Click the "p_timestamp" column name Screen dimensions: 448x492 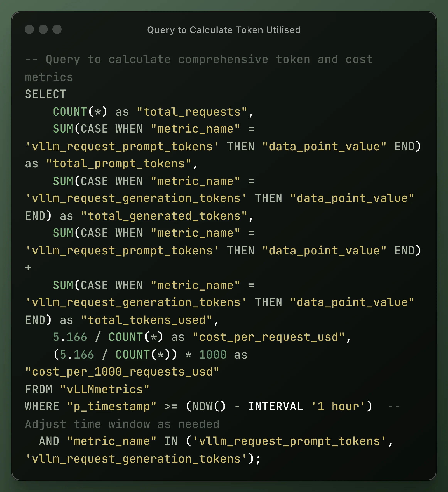coord(111,407)
